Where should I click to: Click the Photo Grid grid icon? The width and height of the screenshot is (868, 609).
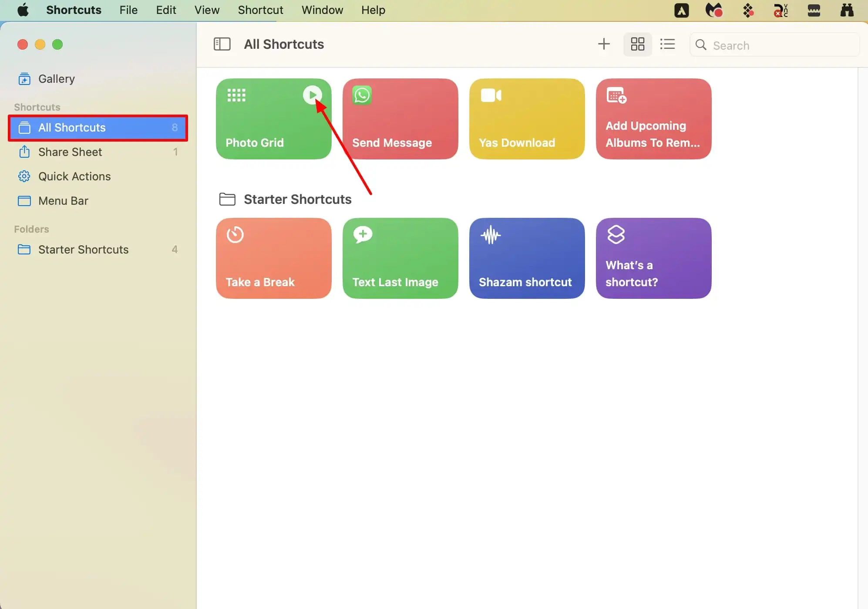pyautogui.click(x=236, y=95)
